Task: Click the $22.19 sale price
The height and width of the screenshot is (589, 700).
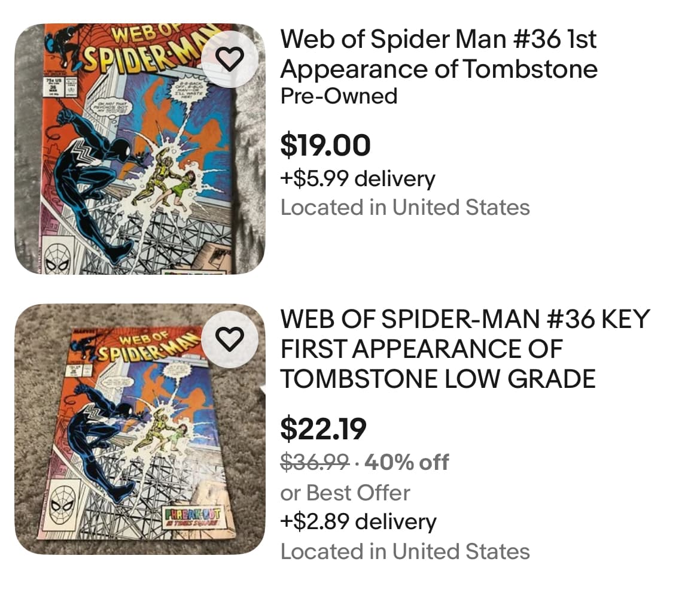Action: click(x=324, y=428)
